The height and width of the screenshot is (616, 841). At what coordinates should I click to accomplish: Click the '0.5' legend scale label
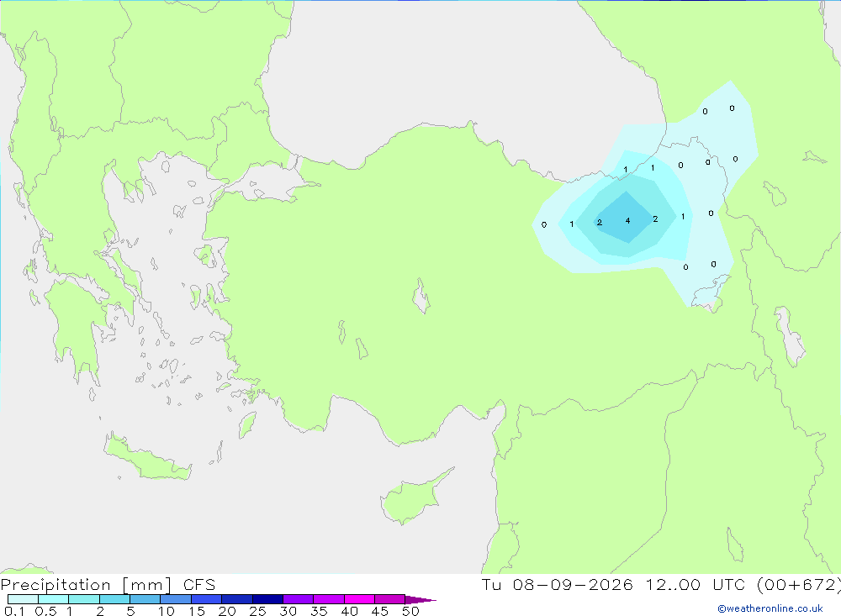(x=46, y=611)
